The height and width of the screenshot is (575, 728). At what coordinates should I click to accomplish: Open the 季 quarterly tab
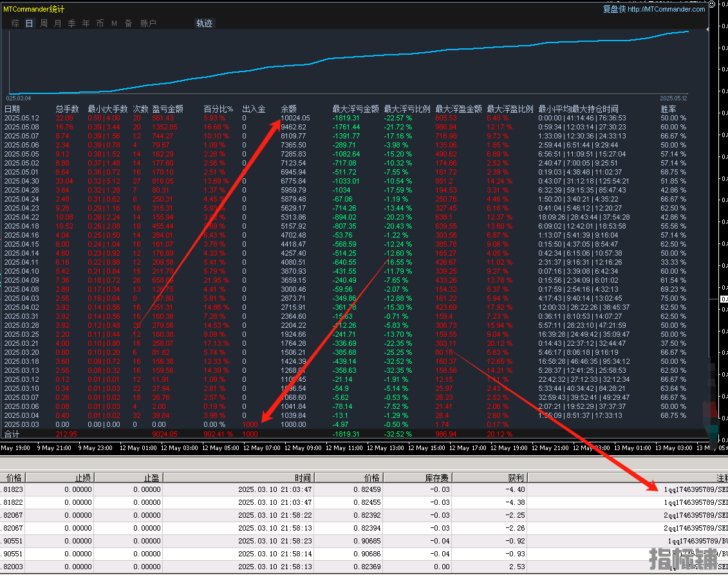pyautogui.click(x=71, y=23)
